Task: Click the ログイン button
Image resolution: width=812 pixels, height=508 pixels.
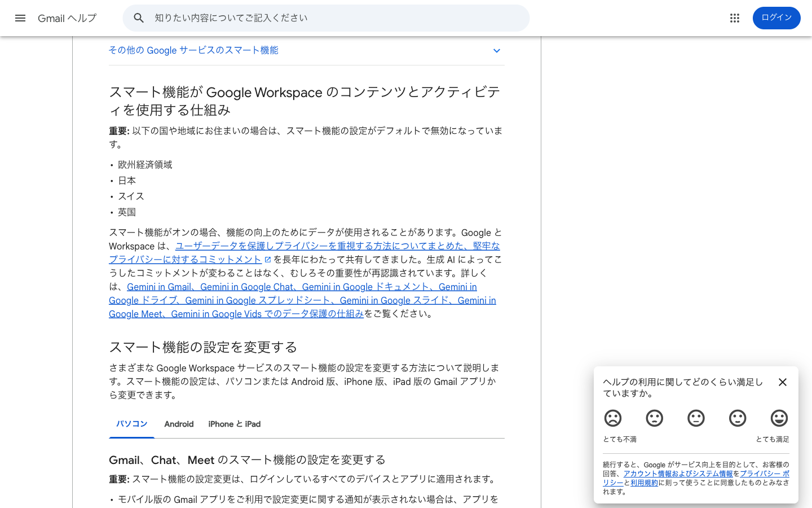Action: (776, 18)
